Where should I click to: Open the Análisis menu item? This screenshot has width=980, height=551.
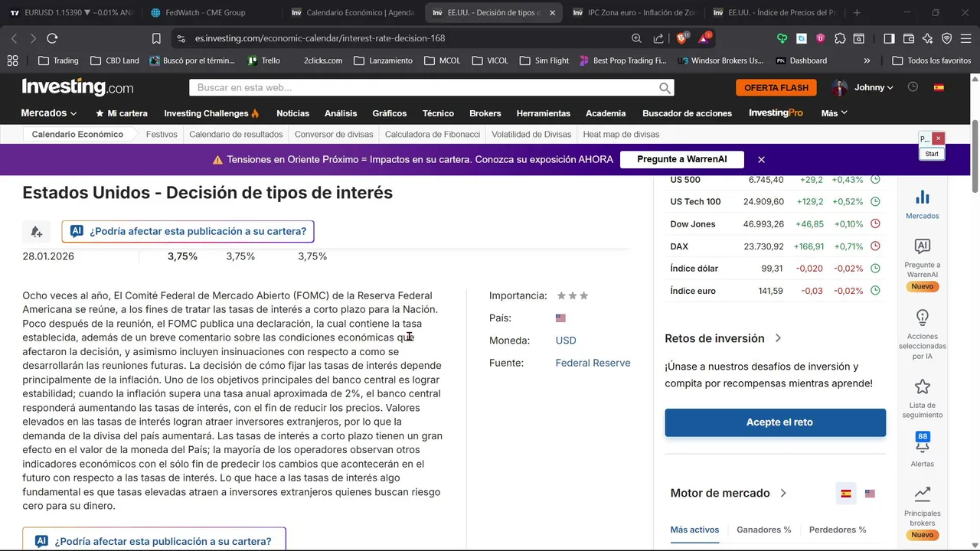click(x=341, y=113)
